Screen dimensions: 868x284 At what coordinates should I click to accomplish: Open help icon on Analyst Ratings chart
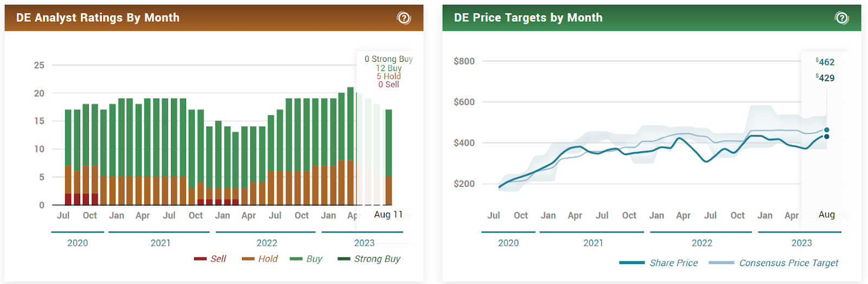click(x=404, y=18)
